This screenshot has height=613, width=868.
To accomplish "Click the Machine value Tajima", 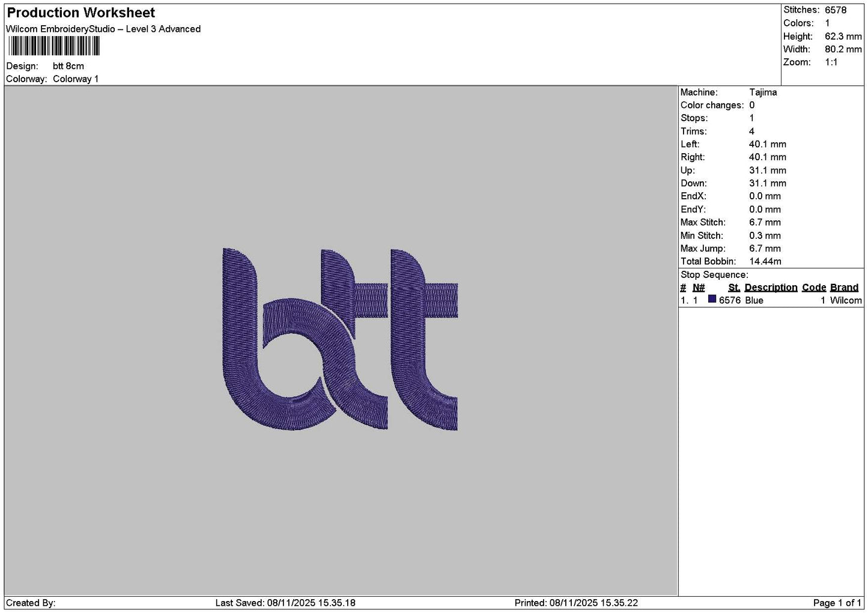I will click(763, 92).
